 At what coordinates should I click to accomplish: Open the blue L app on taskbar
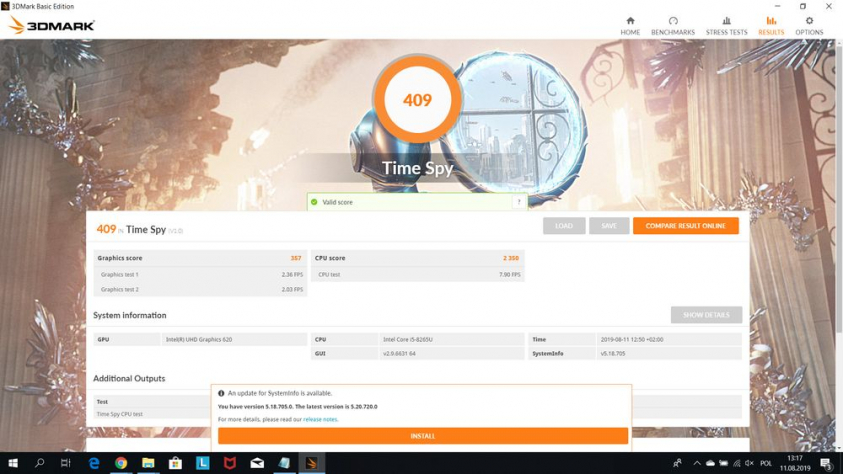203,463
